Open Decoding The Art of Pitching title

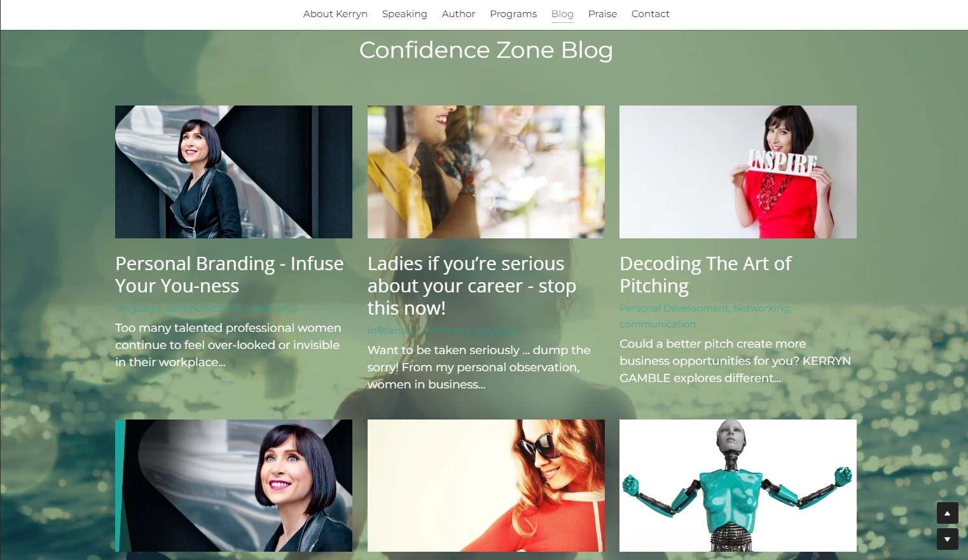click(705, 275)
